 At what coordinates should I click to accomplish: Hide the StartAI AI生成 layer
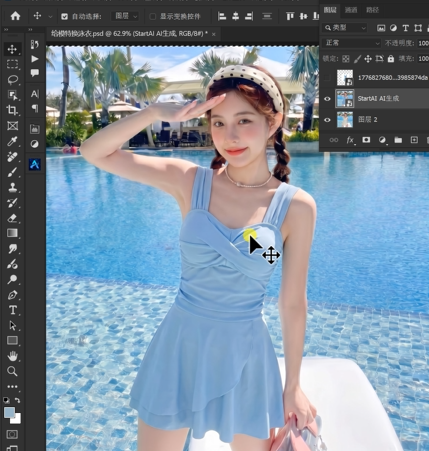327,99
